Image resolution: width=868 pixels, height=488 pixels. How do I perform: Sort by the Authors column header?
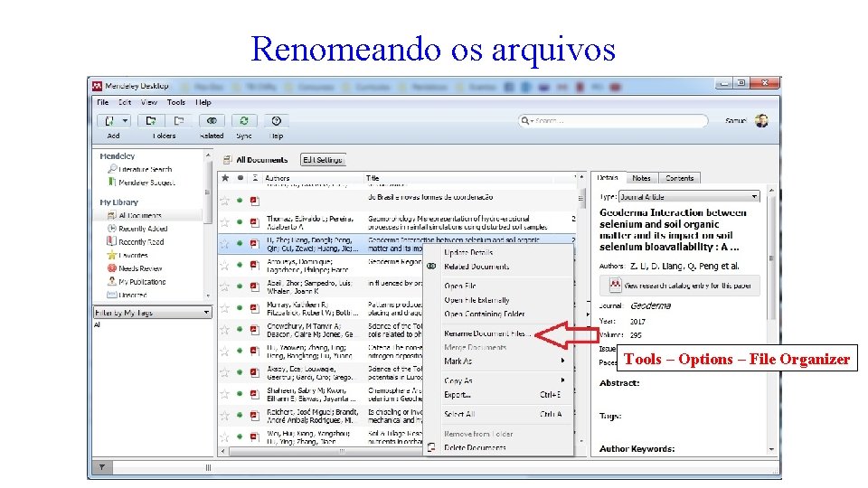click(x=278, y=178)
